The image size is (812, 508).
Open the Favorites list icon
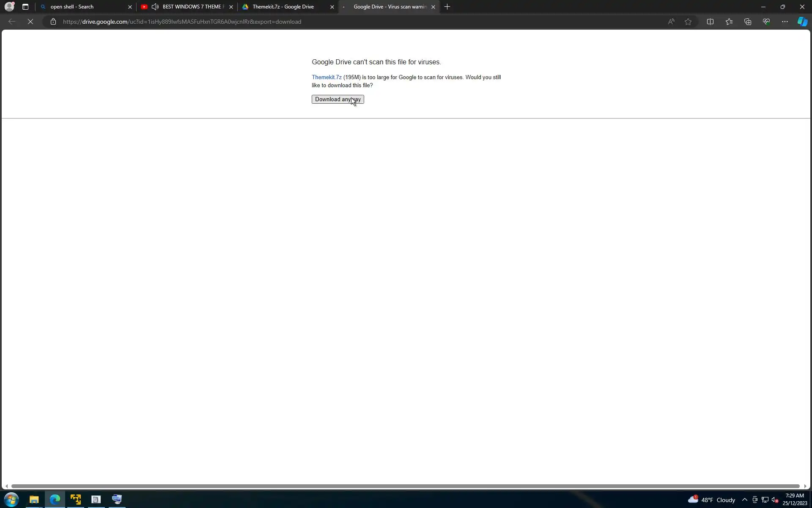click(x=729, y=22)
